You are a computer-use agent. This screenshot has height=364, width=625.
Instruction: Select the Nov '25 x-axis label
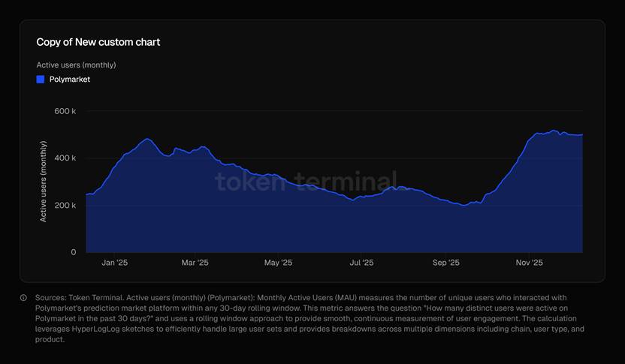(x=529, y=263)
